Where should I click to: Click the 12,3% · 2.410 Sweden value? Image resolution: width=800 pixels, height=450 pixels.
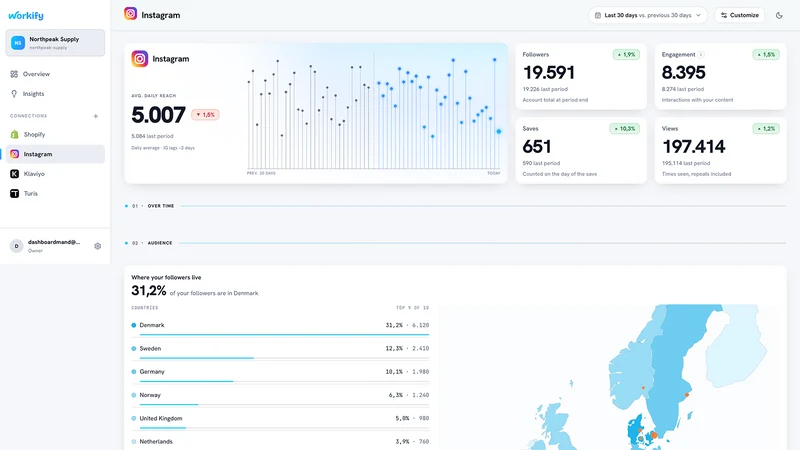click(407, 349)
